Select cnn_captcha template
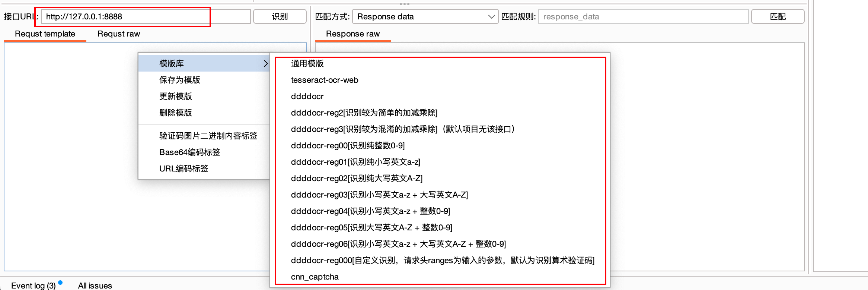Viewport: 868px width, 290px height. point(440,277)
